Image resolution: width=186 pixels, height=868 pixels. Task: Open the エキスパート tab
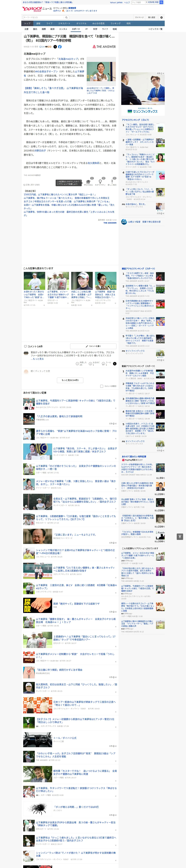(64, 23)
